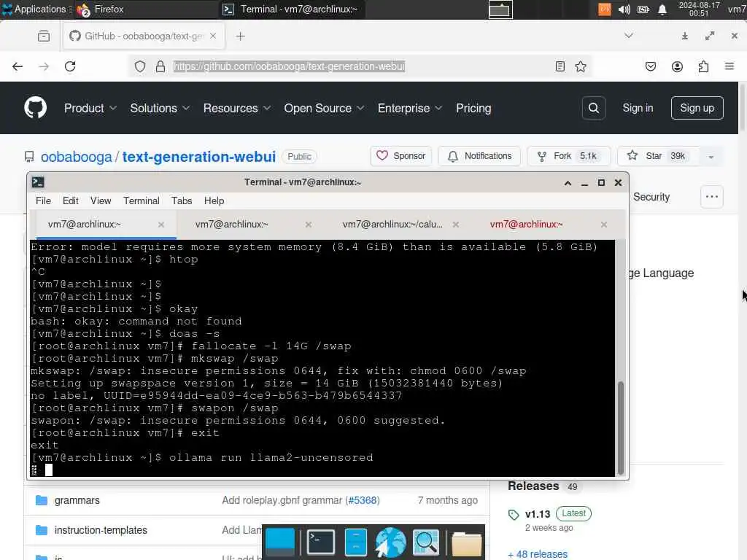Open Star lists dropdown arrow
This screenshot has height=560, width=747.
(x=711, y=157)
